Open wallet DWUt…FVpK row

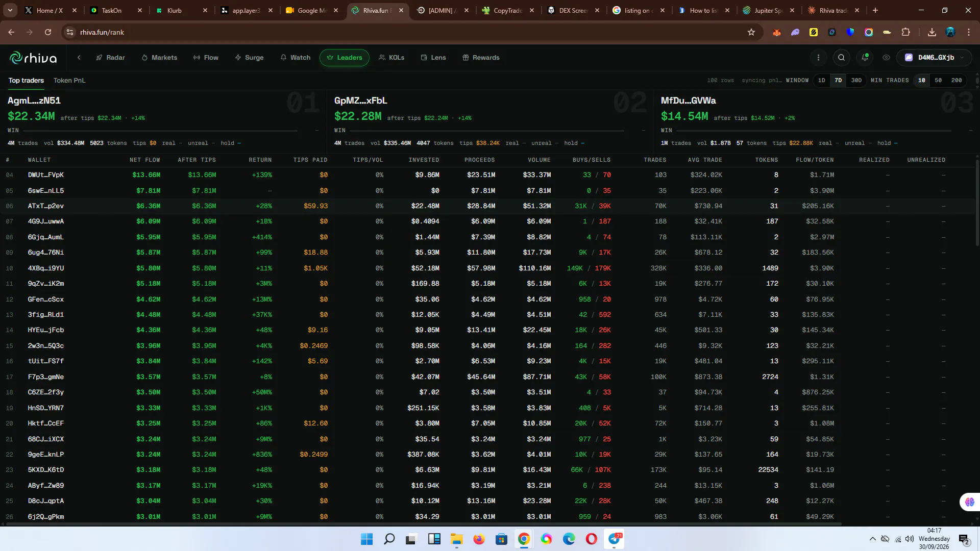(487, 175)
